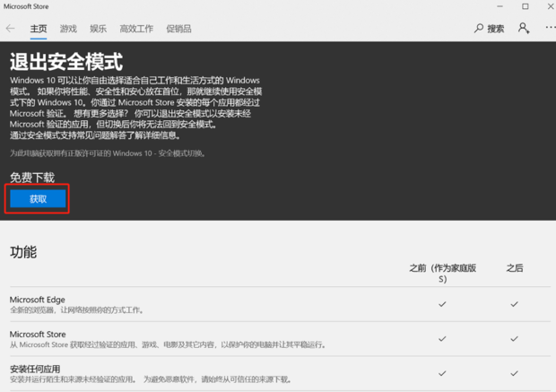
Task: Click the Microsoft Edge description 全新的浏览器
Action: (x=77, y=310)
